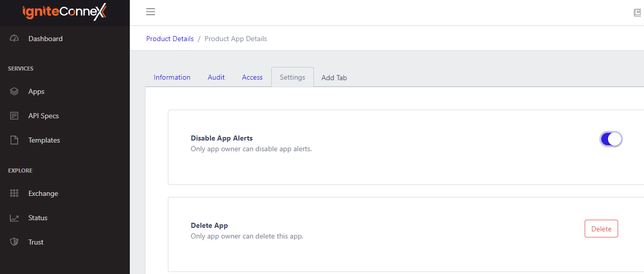Screen dimensions: 644x274
Task: Click the Trust shield icon in sidebar
Action: [x=14, y=243]
